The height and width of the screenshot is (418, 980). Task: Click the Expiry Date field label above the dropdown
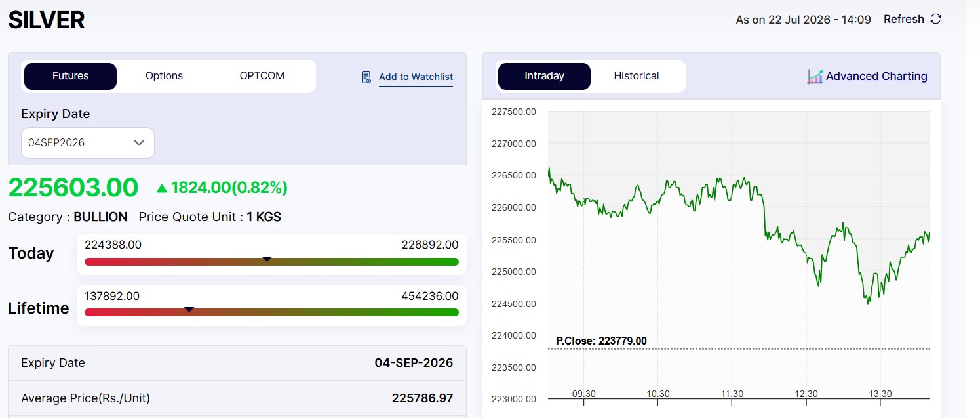pyautogui.click(x=55, y=114)
